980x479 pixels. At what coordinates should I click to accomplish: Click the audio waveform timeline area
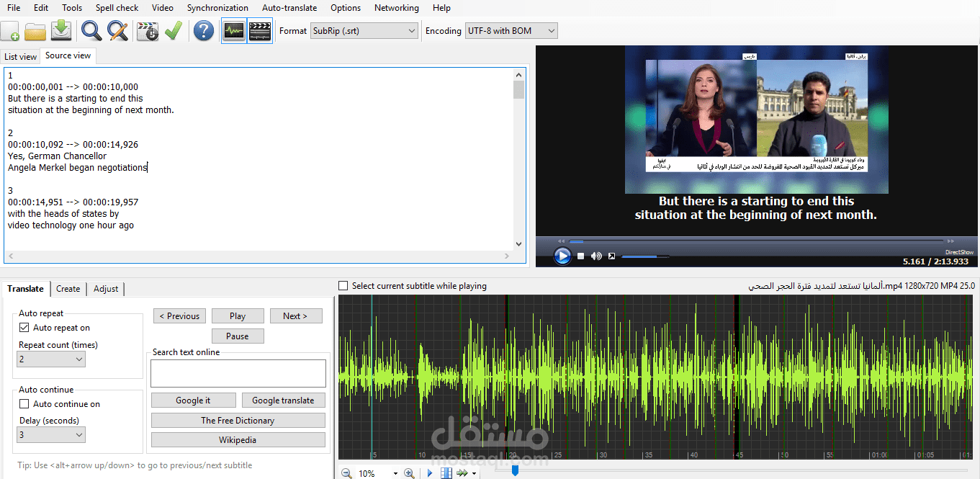[x=656, y=378]
